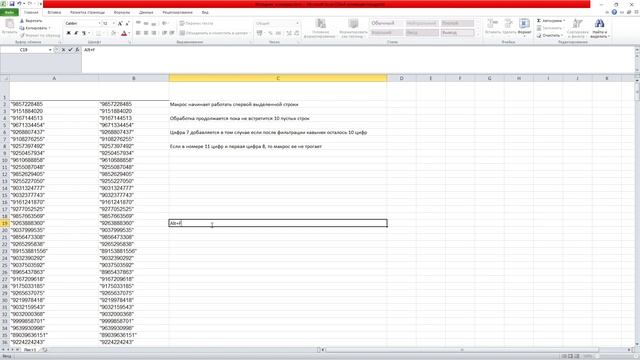Open the Calibri font name dropdown

99,24
